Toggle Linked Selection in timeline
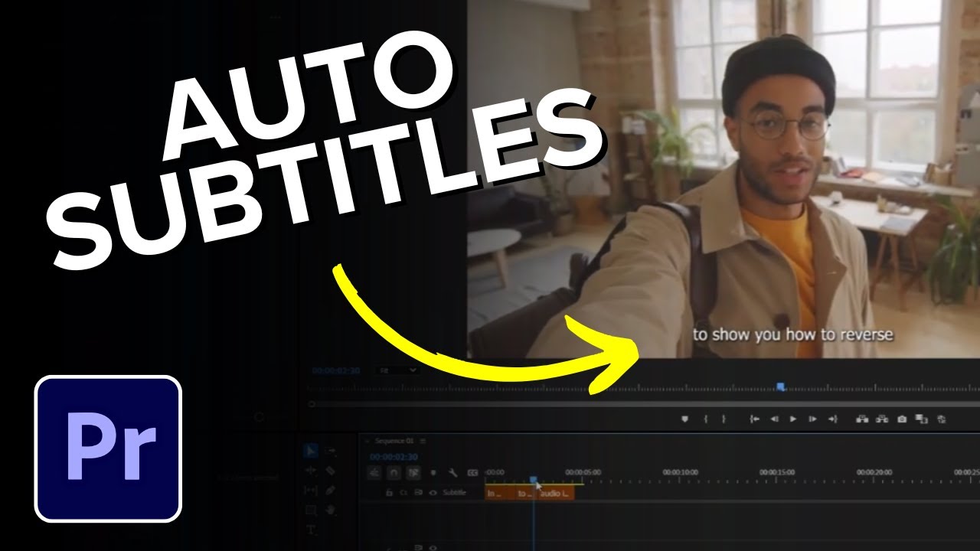This screenshot has height=551, width=980. (413, 473)
